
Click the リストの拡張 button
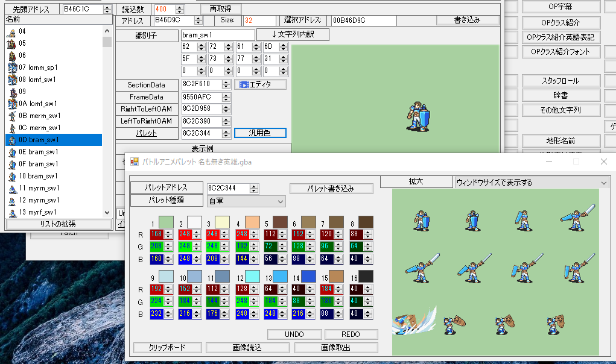click(58, 224)
